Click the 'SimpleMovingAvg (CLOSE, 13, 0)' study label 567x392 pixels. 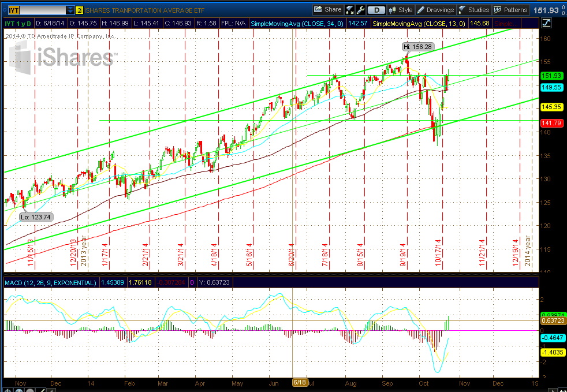click(419, 24)
